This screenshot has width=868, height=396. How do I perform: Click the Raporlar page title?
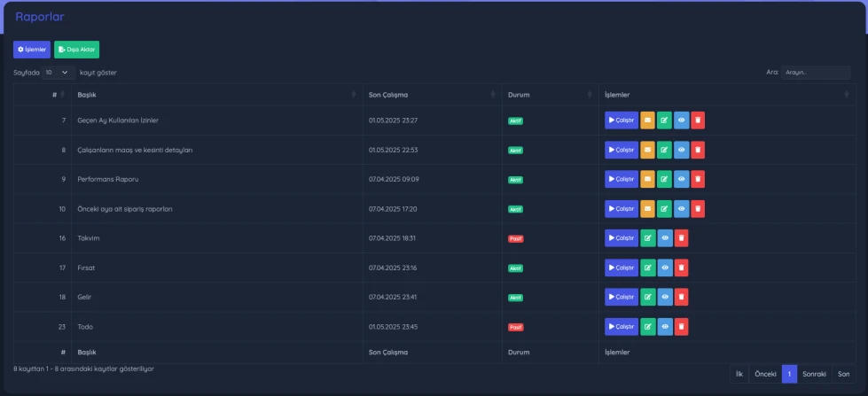(x=39, y=17)
